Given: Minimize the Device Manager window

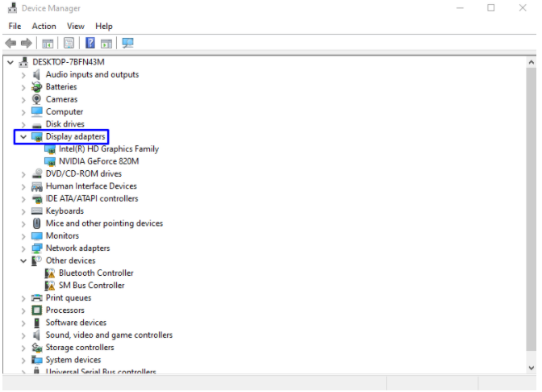Looking at the screenshot, I should 460,7.
